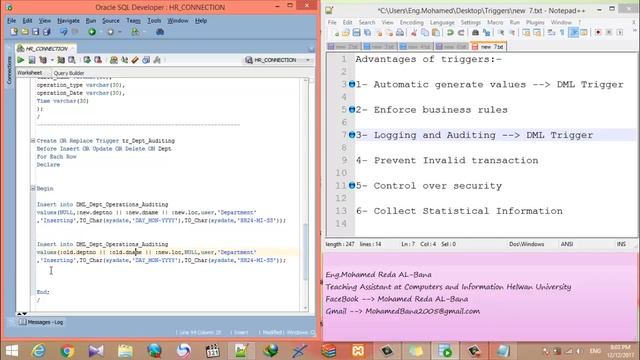Select the Worksheet tab
This screenshot has width=640, height=360.
pos(29,73)
